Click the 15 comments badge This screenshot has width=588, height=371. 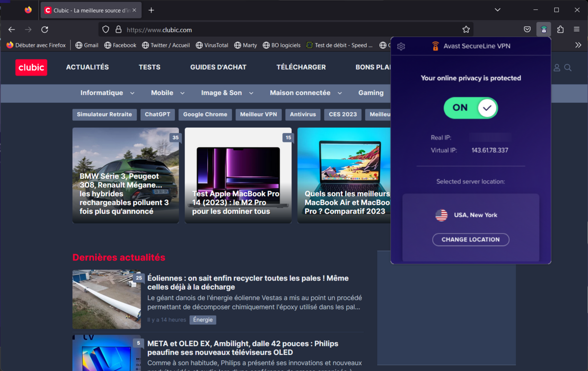pyautogui.click(x=288, y=138)
